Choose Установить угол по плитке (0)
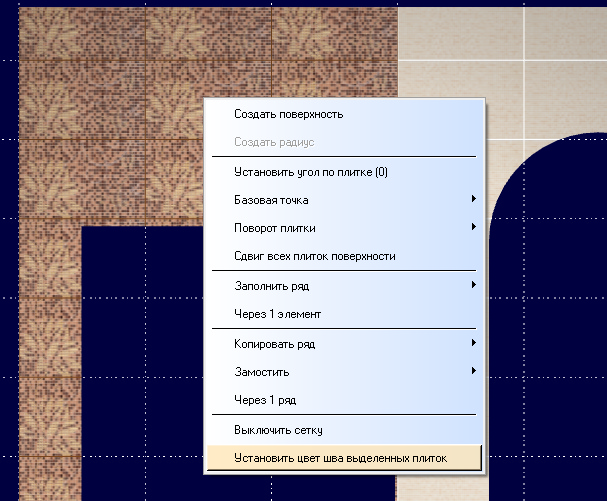The height and width of the screenshot is (501, 607). 310,172
